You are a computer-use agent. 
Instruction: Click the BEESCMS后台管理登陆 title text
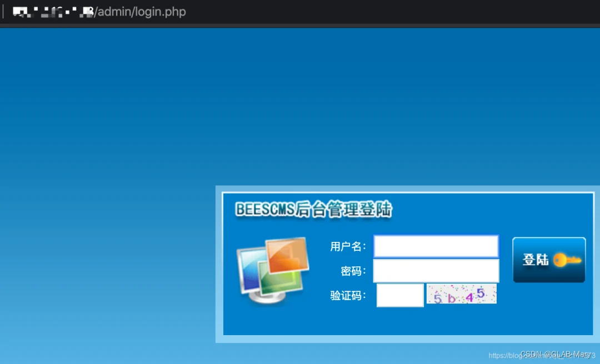313,210
